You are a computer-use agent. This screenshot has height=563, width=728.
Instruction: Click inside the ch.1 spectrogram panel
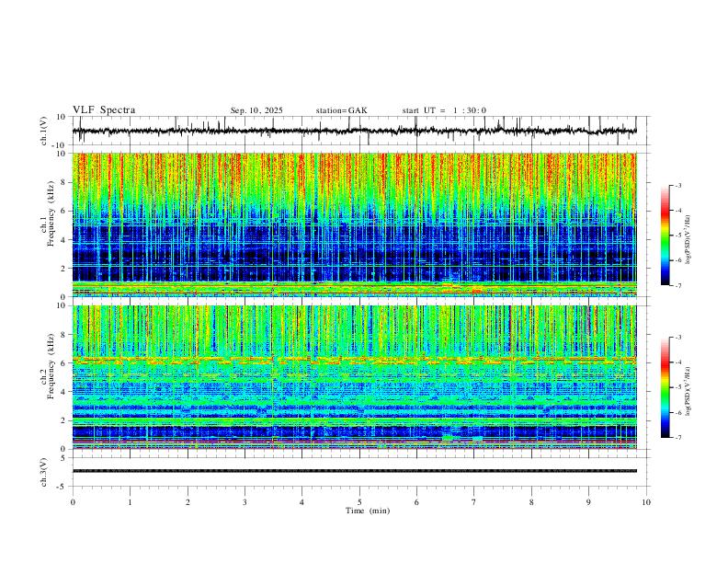[354, 224]
